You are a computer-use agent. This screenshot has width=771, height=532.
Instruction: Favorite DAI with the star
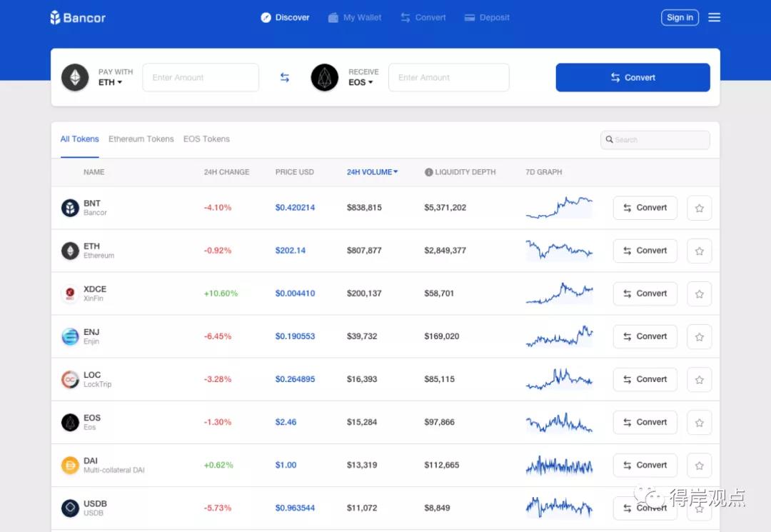699,466
